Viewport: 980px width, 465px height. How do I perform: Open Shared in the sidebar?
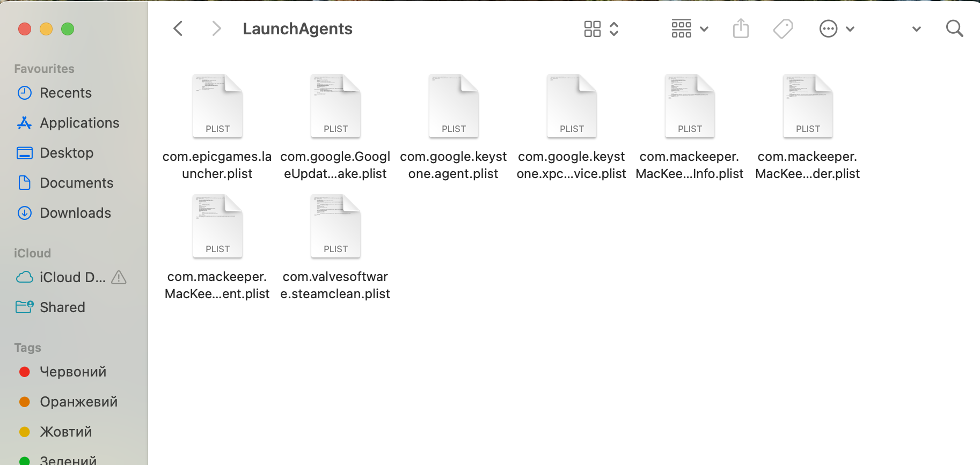coord(50,307)
